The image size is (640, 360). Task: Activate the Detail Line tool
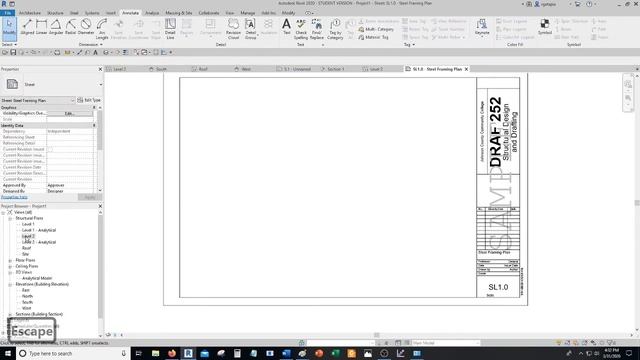pyautogui.click(x=170, y=29)
